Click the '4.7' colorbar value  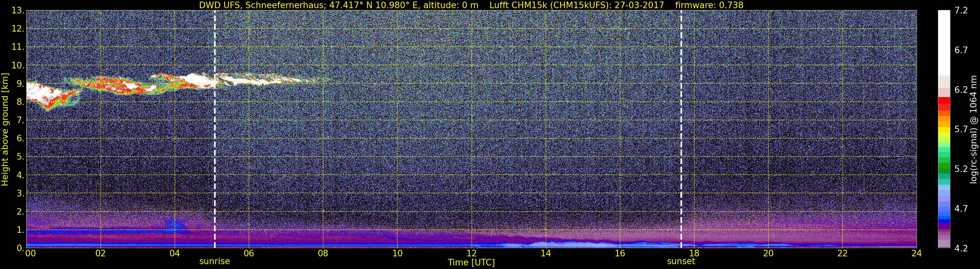pyautogui.click(x=961, y=209)
